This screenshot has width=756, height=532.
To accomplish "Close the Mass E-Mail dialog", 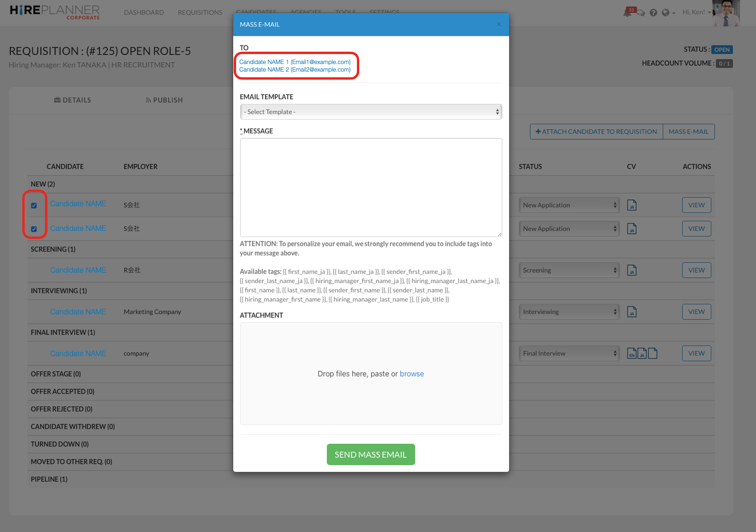I will tap(499, 25).
